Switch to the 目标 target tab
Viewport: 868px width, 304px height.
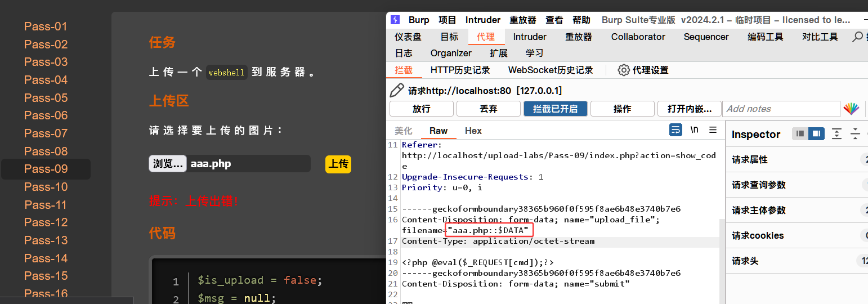coord(449,37)
